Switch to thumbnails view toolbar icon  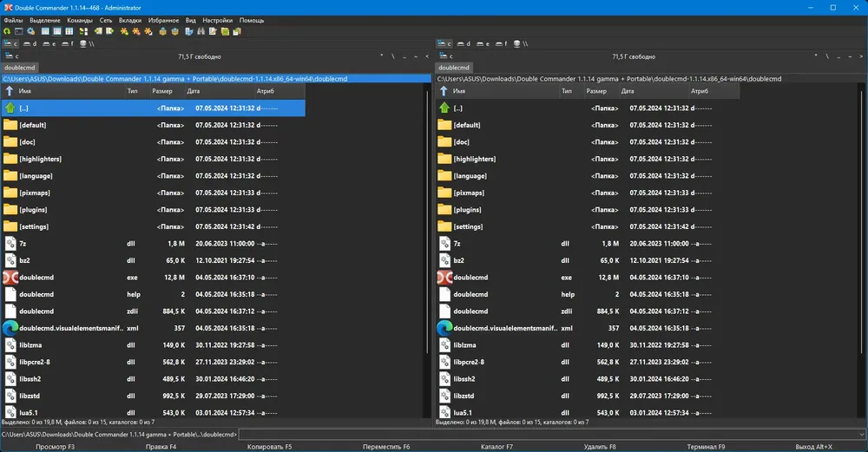point(69,31)
